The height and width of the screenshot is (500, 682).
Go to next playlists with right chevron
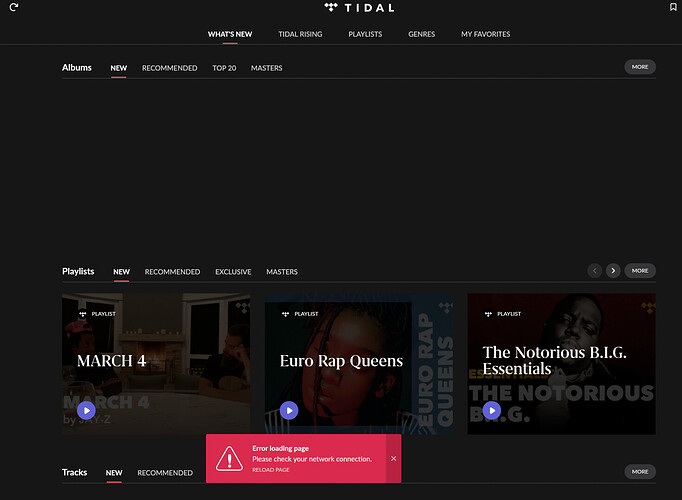(613, 270)
